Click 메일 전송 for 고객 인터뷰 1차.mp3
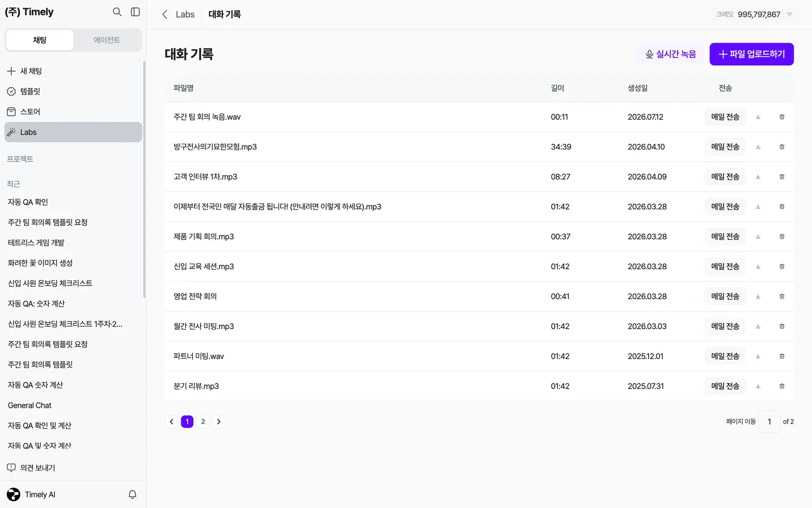 pyautogui.click(x=725, y=177)
